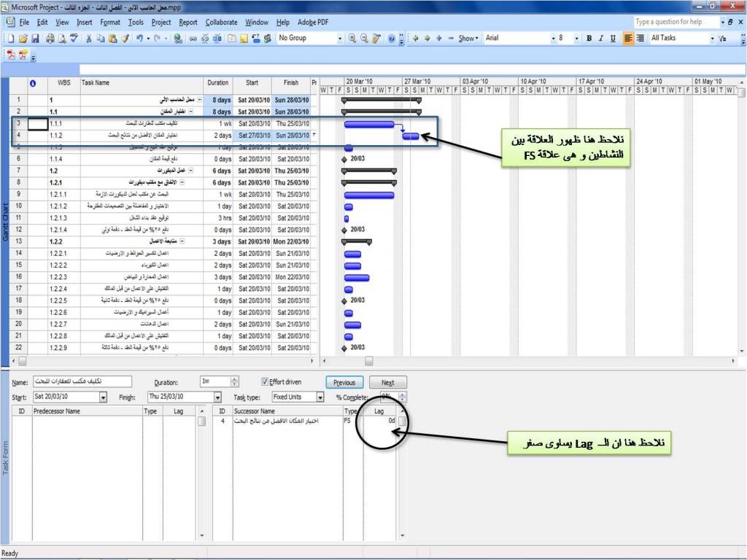Click the Format Painter brush icon
The image size is (747, 560).
125,39
